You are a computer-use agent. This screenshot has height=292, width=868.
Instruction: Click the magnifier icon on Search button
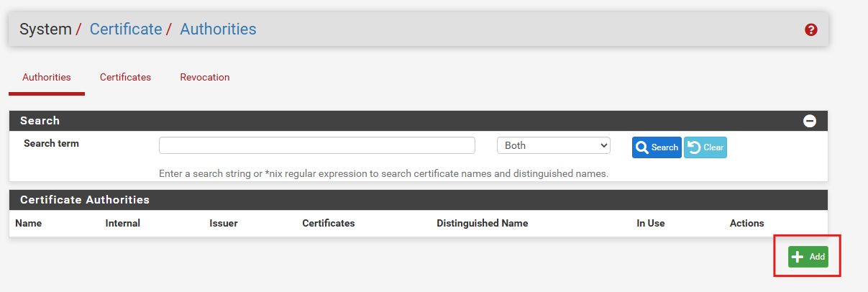[x=642, y=147]
